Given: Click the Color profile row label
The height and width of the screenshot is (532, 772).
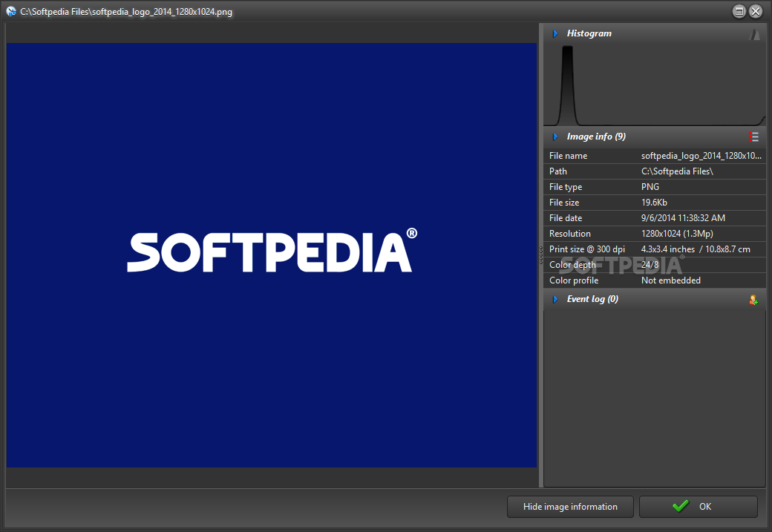Looking at the screenshot, I should 574,280.
